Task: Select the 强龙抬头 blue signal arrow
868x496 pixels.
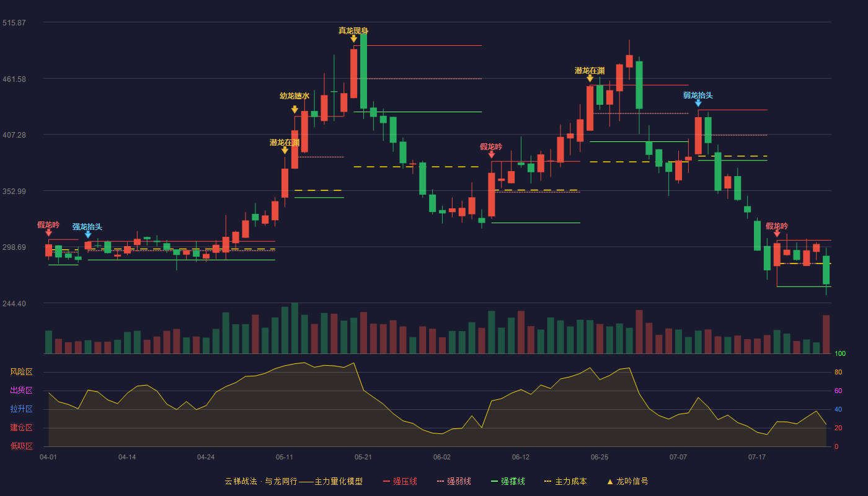Action: (88, 234)
